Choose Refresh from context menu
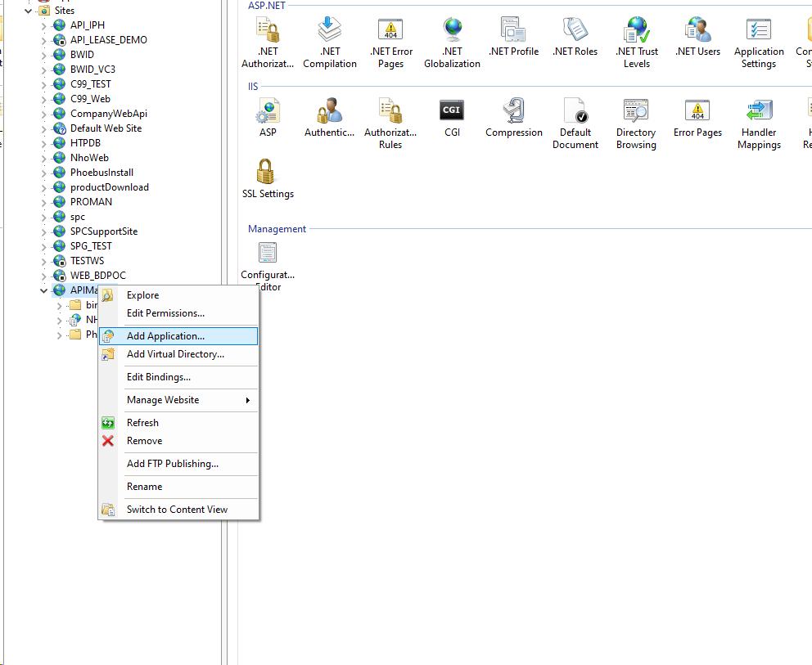 coord(178,423)
